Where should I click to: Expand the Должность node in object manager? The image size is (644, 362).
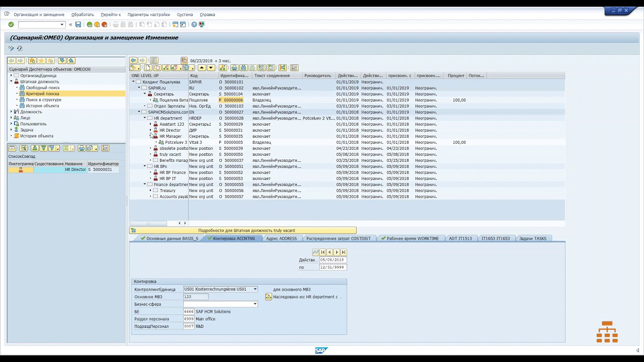(x=11, y=112)
